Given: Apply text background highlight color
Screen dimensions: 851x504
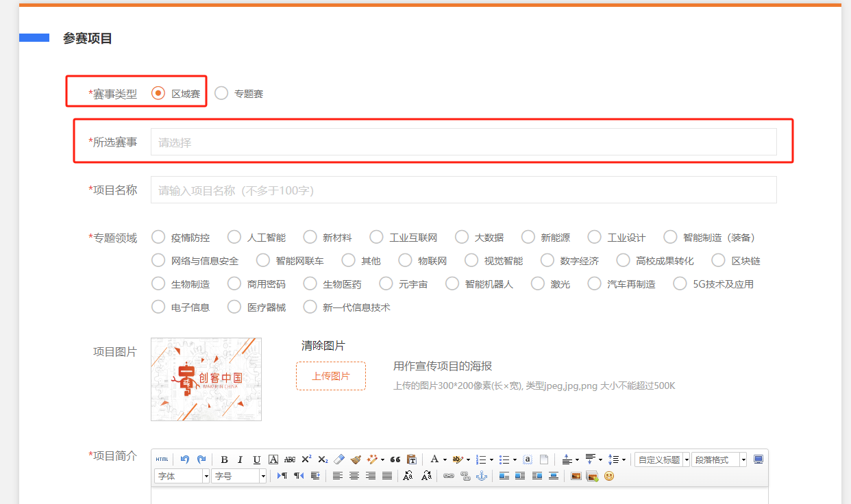Looking at the screenshot, I should (x=458, y=459).
